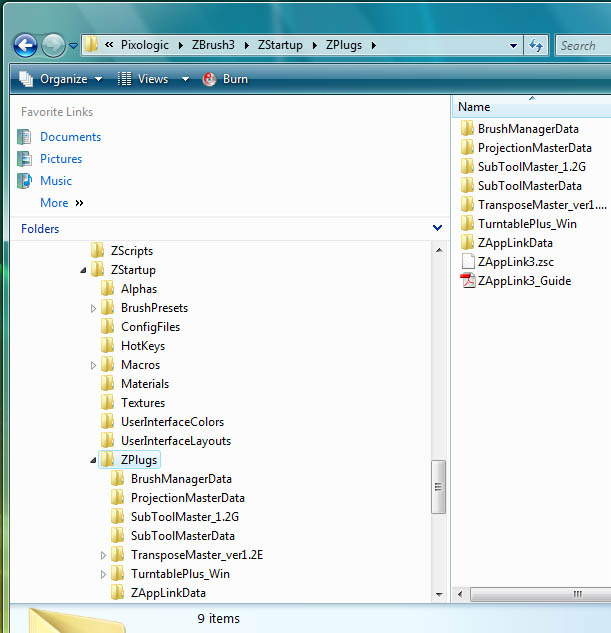Open arrow after ZPlugs in breadcrumb

(x=374, y=46)
